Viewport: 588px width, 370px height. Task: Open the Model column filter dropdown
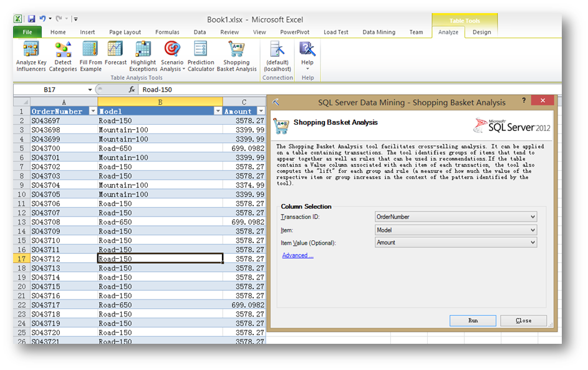(x=218, y=111)
